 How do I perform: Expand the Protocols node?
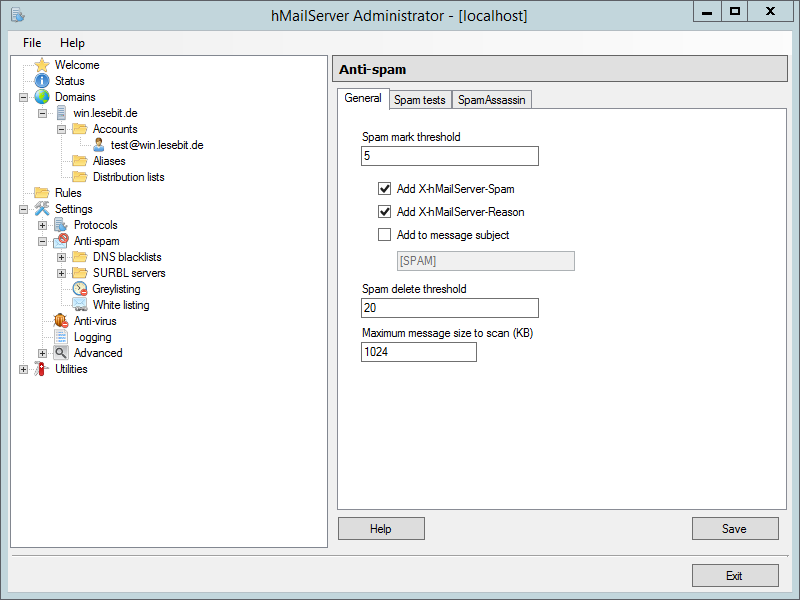pos(42,225)
